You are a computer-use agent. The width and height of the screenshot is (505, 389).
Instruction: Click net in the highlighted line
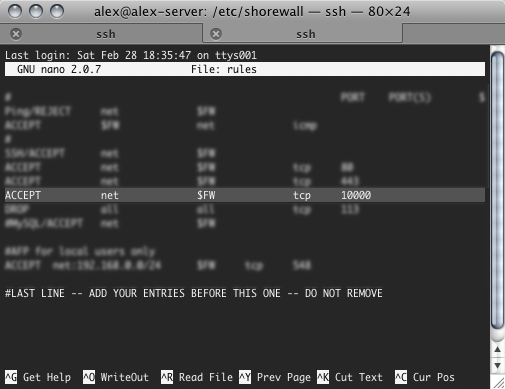click(110, 196)
